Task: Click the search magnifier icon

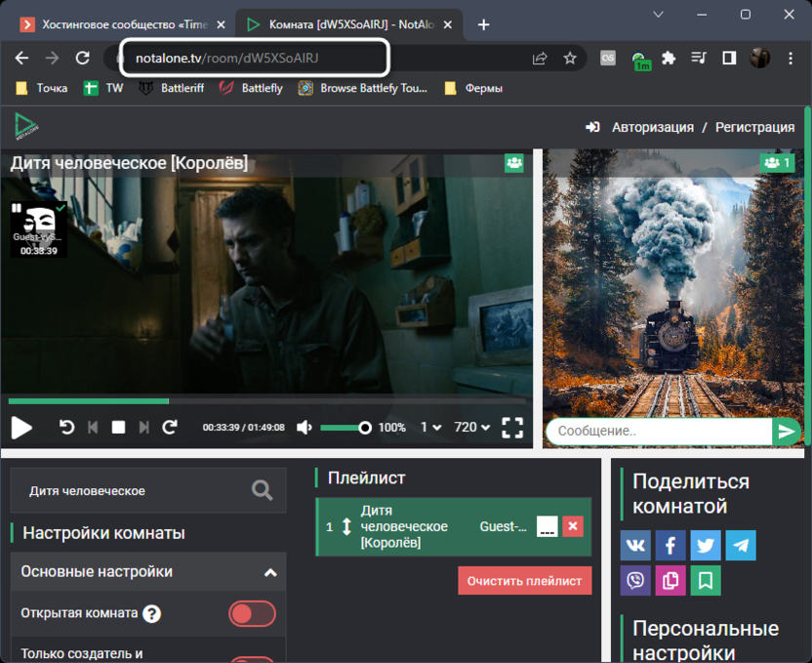Action: point(262,490)
